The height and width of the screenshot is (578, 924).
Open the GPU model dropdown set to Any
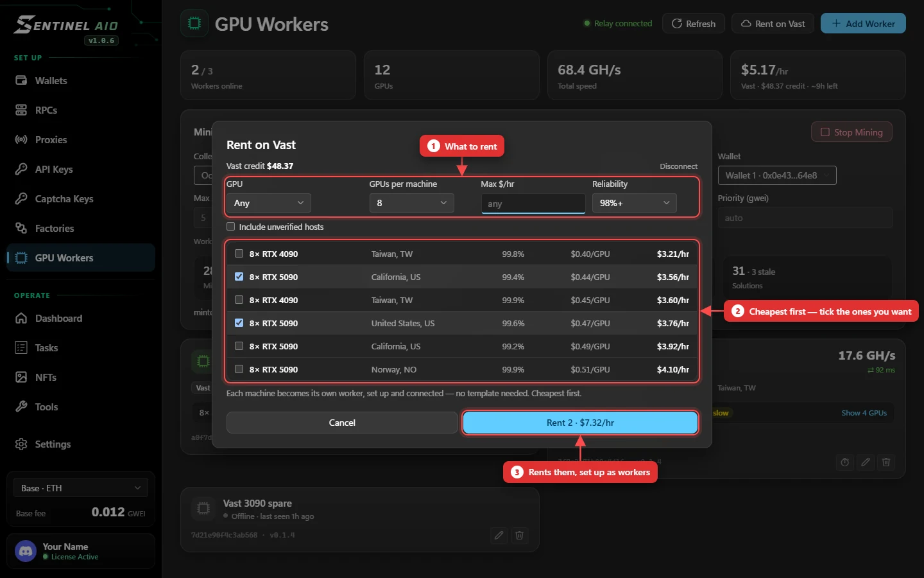point(269,203)
